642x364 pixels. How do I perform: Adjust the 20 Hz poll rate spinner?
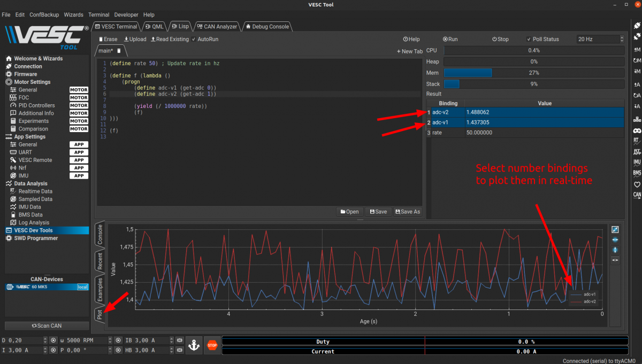(622, 39)
